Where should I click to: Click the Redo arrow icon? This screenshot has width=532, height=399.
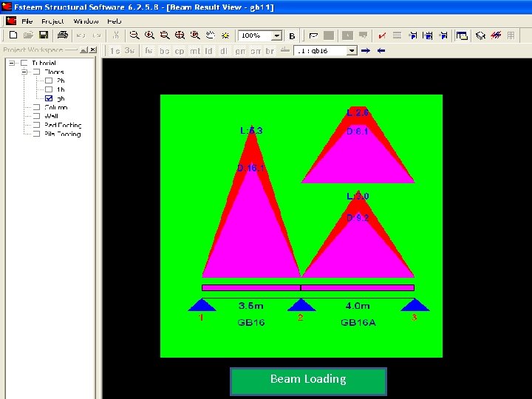pyautogui.click(x=97, y=35)
